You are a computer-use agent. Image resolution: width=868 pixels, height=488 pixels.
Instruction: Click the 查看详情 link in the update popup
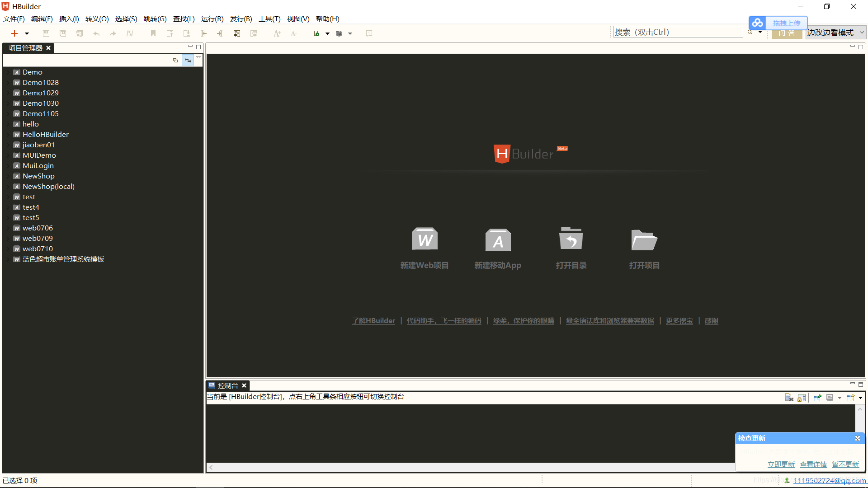tap(813, 465)
